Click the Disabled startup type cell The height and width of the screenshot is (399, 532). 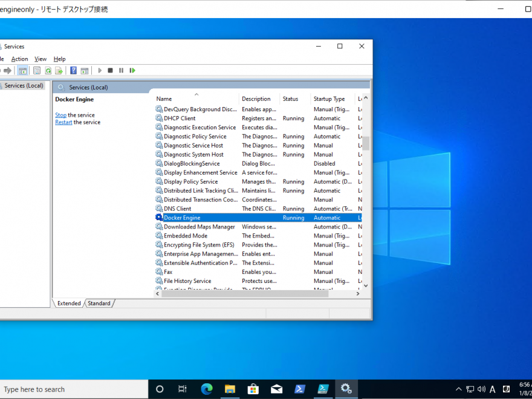pyautogui.click(x=325, y=164)
